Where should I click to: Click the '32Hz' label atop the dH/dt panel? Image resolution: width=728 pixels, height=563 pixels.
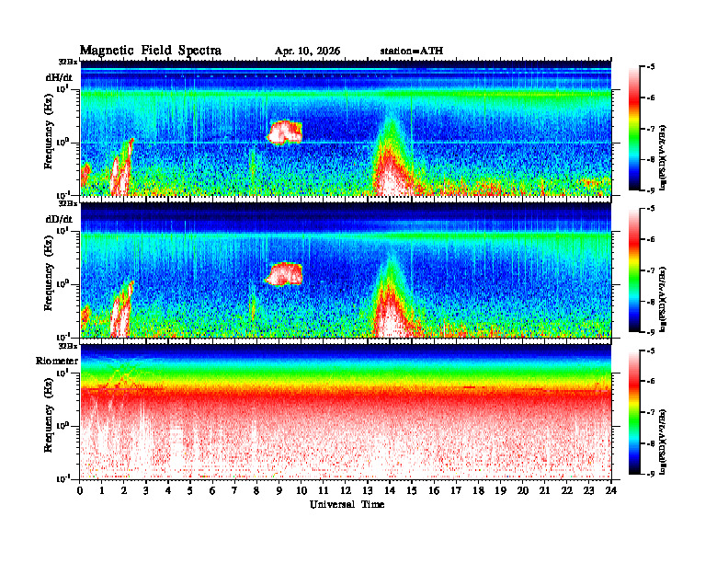68,62
